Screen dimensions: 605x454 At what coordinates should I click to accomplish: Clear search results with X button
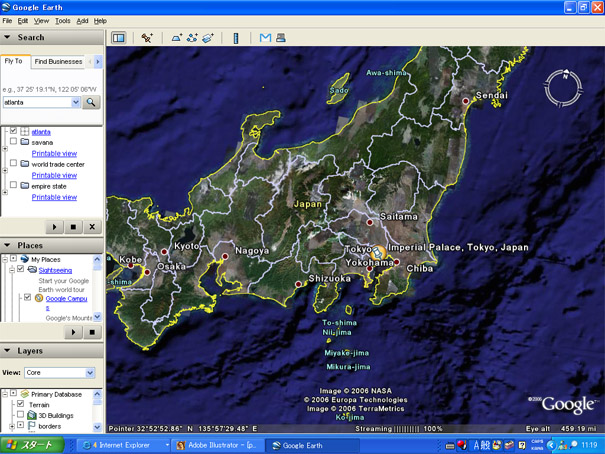click(x=92, y=227)
